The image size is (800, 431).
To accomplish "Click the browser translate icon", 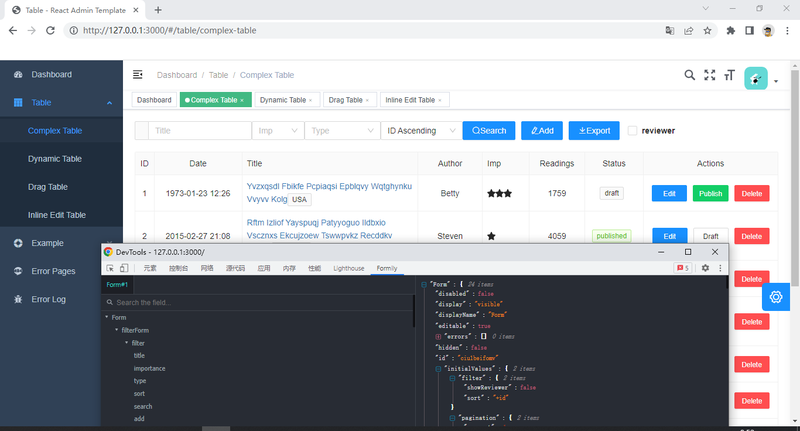I will coord(670,31).
